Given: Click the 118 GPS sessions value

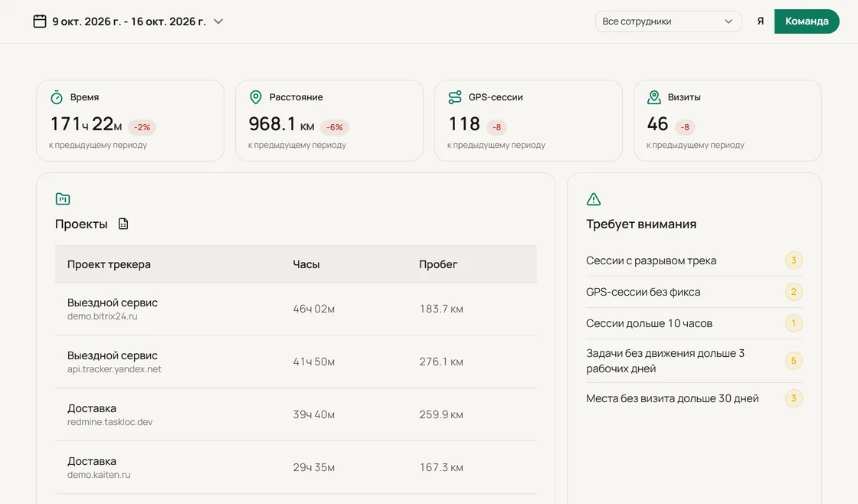Looking at the screenshot, I should [x=464, y=124].
